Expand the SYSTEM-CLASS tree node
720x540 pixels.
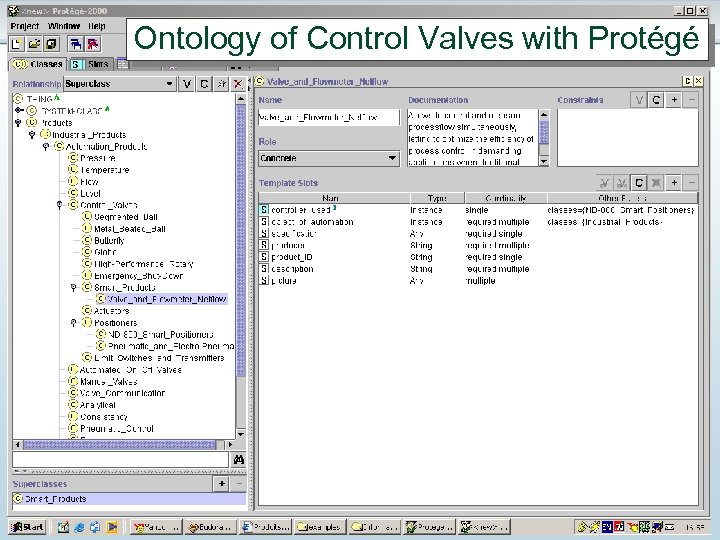pos(18,110)
